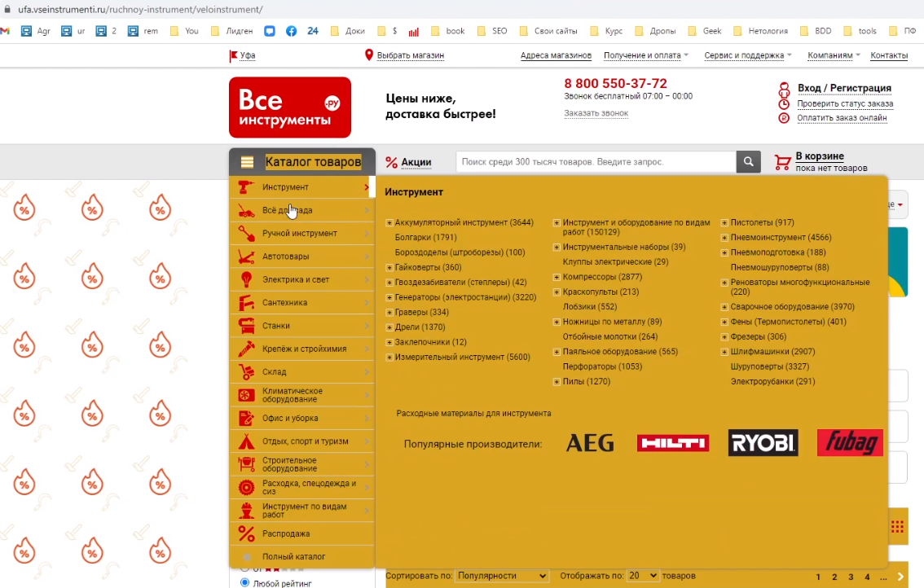Expand Компрессоры (2877) plus icon
The image size is (924, 588).
[x=557, y=277]
